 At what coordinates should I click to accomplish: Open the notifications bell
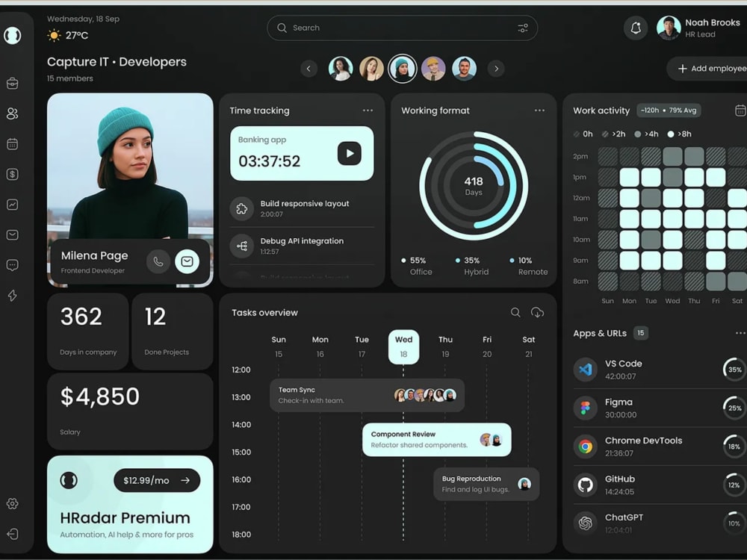[636, 28]
